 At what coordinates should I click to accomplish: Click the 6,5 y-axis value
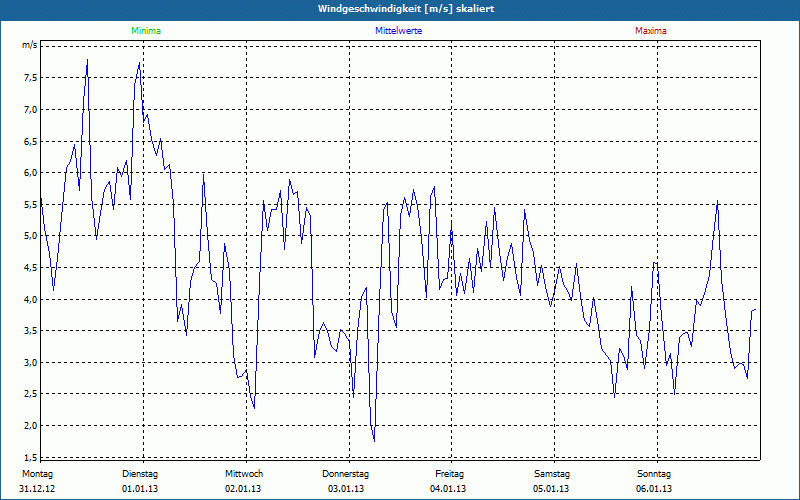tap(30, 141)
